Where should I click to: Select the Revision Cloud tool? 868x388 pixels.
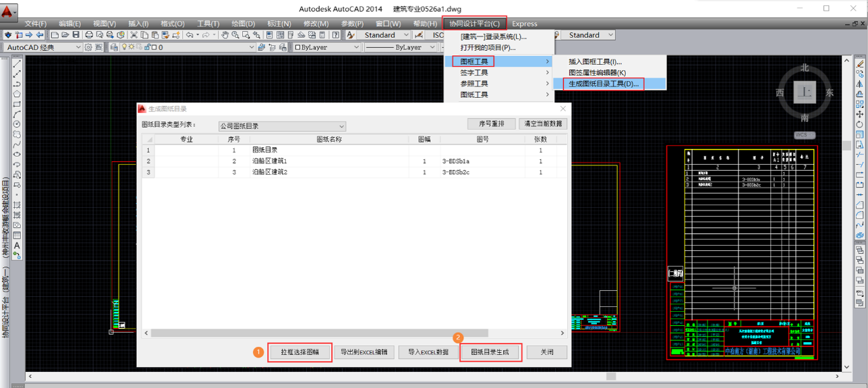coord(17,134)
